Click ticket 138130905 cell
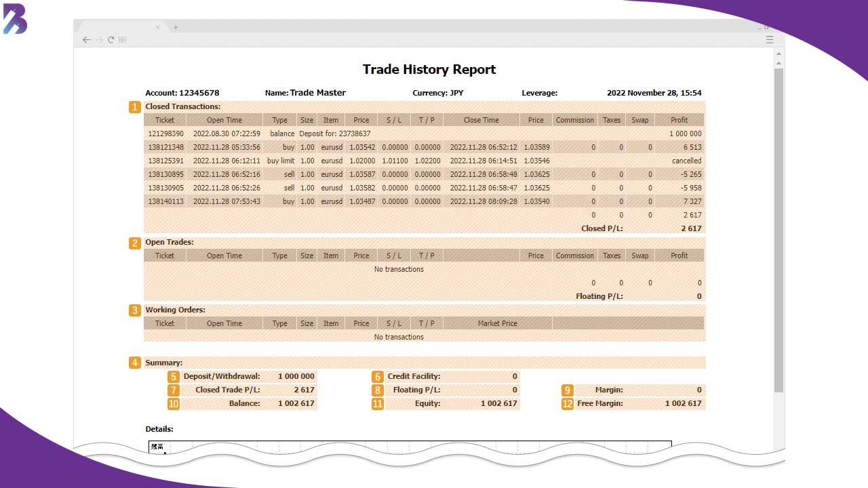 click(x=165, y=188)
